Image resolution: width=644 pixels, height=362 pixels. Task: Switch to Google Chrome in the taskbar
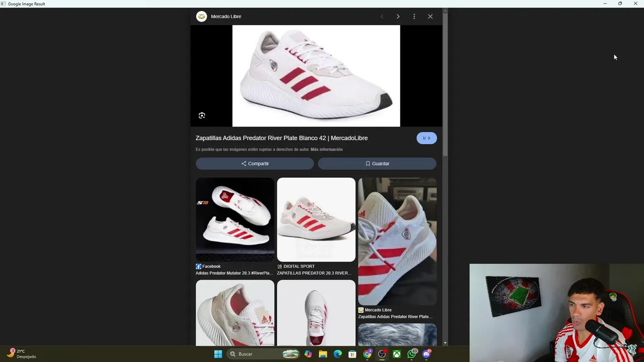[x=367, y=354]
